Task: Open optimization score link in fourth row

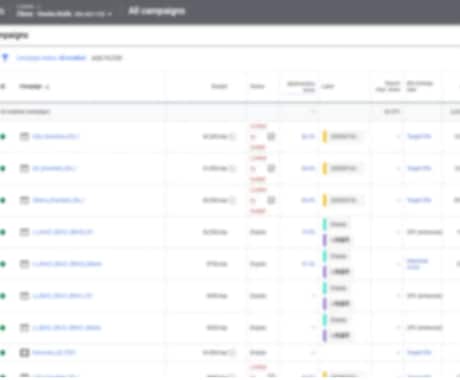Action: 308,232
